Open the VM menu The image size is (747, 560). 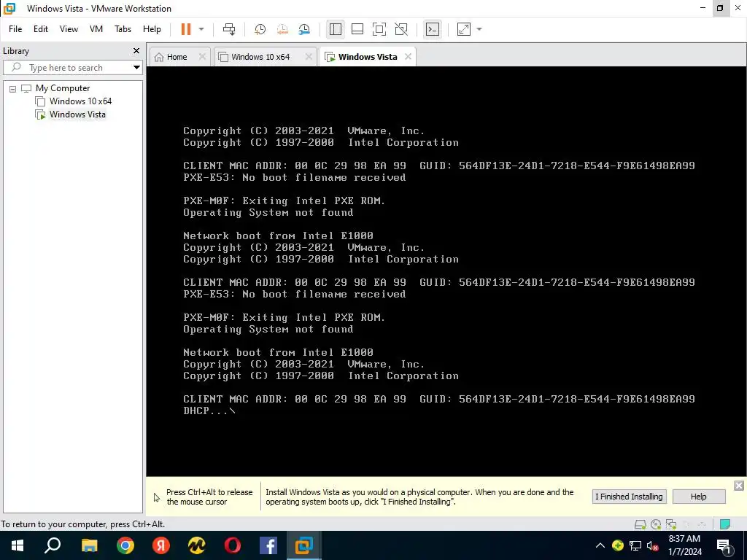coord(96,29)
